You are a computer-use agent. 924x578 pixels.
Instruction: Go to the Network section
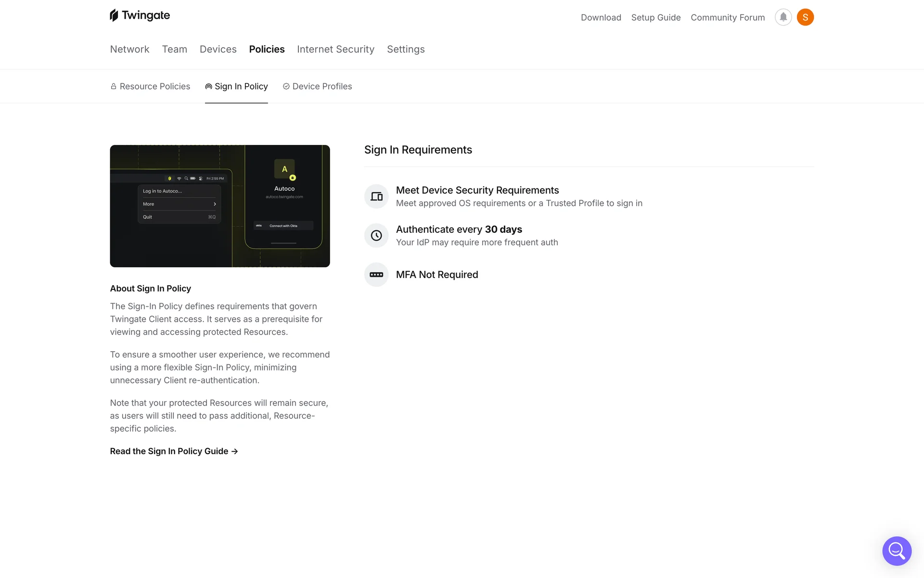(129, 49)
